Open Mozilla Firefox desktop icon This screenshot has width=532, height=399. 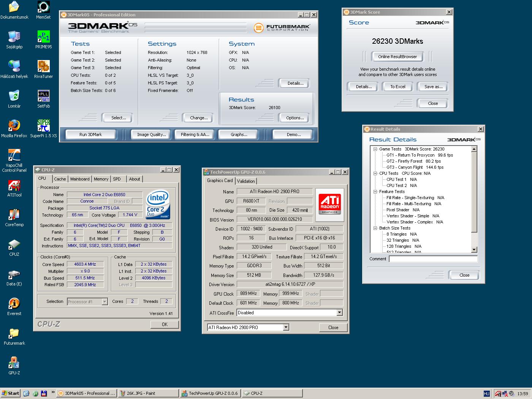click(14, 129)
